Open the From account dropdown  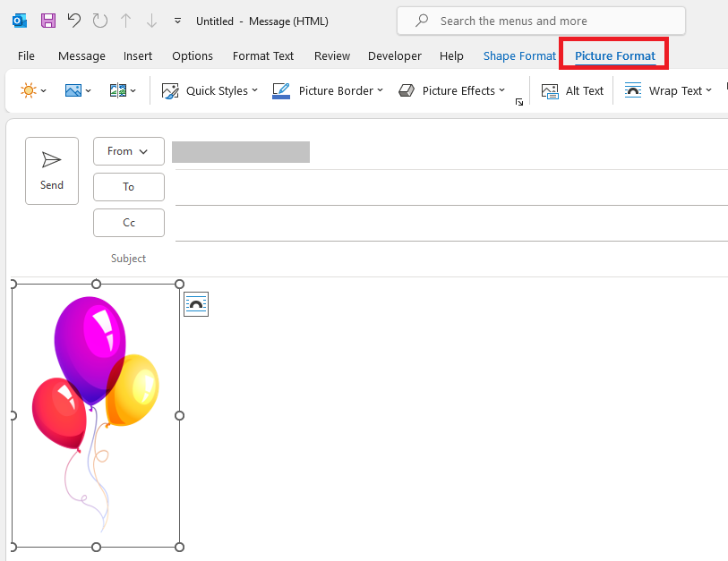pyautogui.click(x=129, y=151)
